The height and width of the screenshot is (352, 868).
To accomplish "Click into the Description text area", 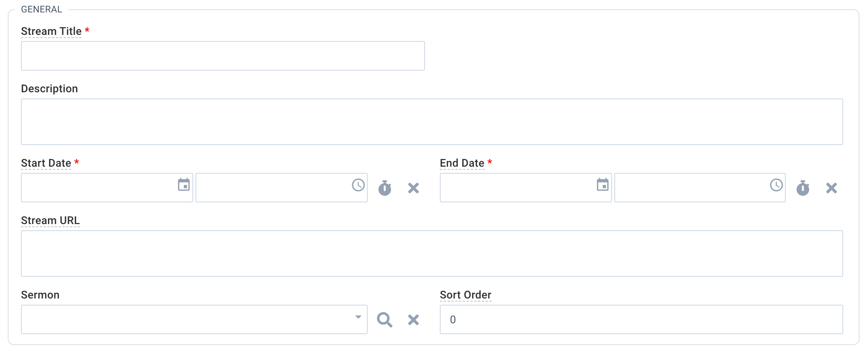I will coord(432,122).
